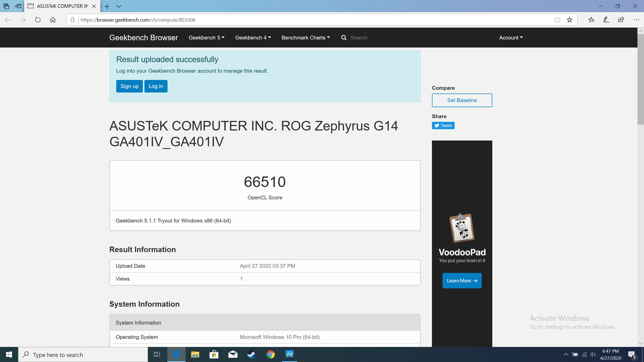Click the lock site info icon
644x362 pixels.
[x=72, y=20]
